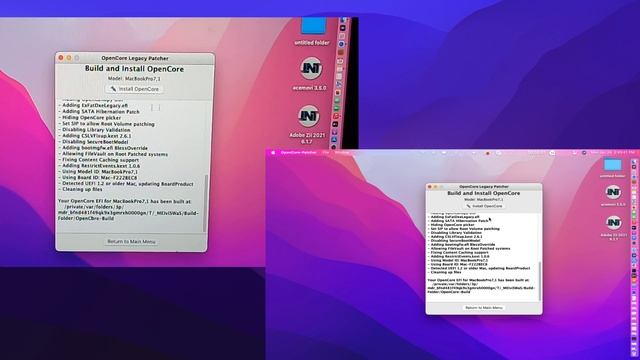
Task: Click 'Model: MacBookPro7,1' label in enlarged window
Action: [134, 78]
